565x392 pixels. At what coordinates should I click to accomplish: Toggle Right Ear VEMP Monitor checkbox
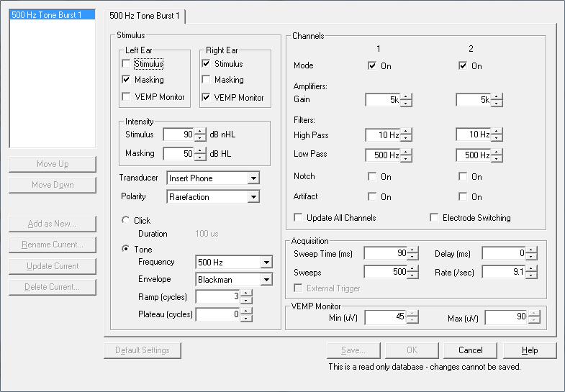click(206, 97)
